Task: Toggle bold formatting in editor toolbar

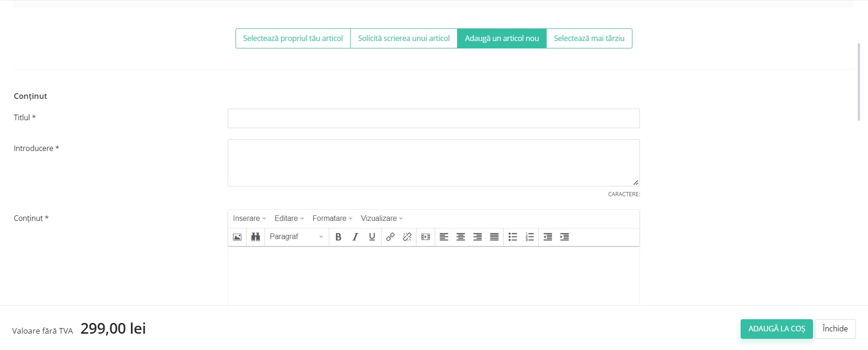Action: pyautogui.click(x=338, y=237)
